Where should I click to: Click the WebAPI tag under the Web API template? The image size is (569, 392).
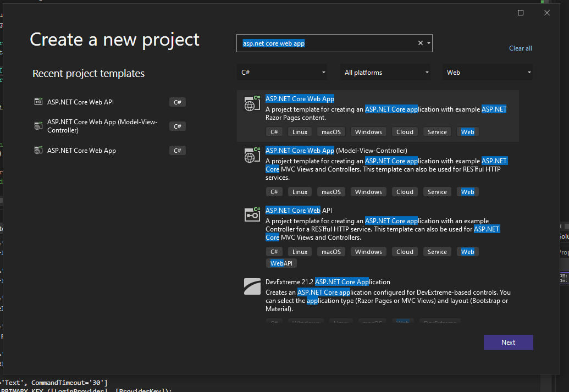click(x=281, y=263)
